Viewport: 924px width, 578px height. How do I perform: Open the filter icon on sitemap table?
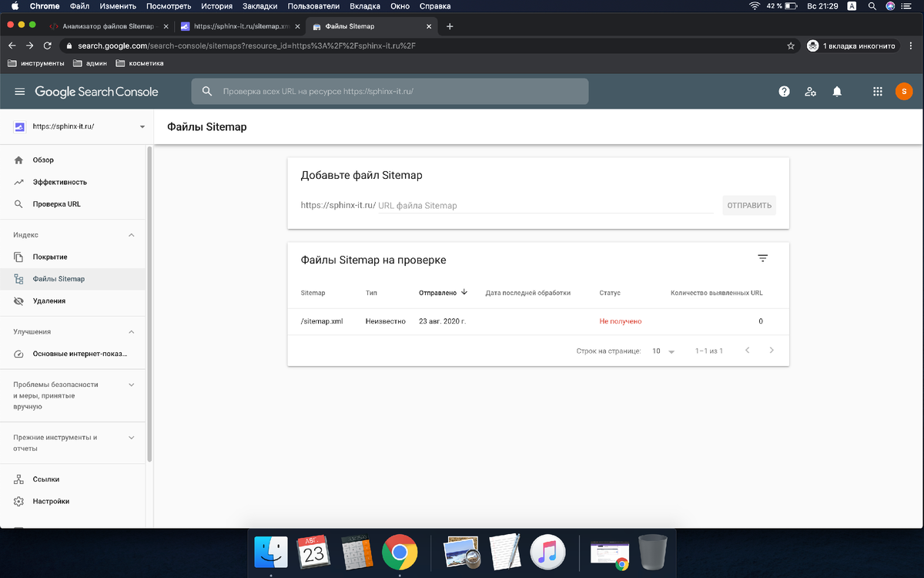click(762, 258)
